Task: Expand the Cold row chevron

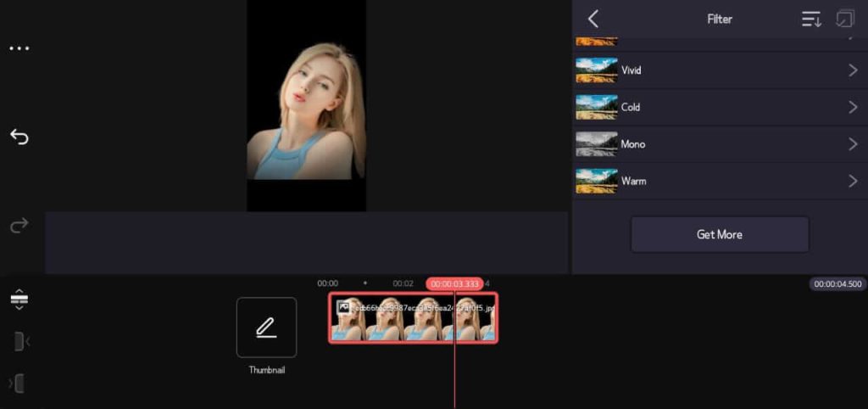Action: [853, 107]
